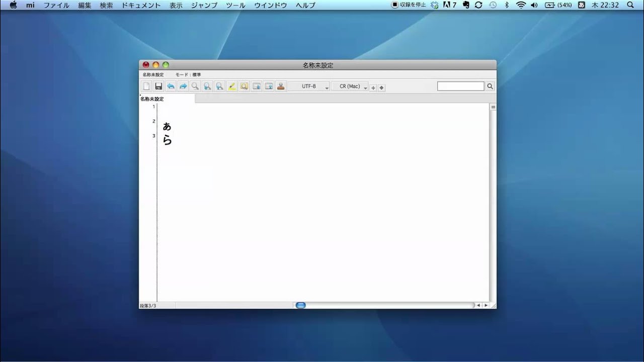Open the Time Machine menu bar icon
Viewport: 644px width, 362px height.
(493, 5)
